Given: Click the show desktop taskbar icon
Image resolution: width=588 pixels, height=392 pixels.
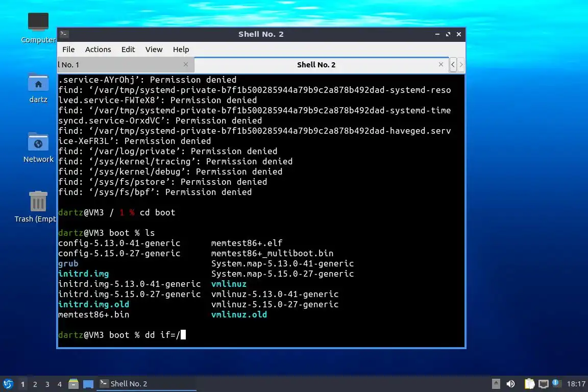Looking at the screenshot, I should pyautogui.click(x=88, y=384).
